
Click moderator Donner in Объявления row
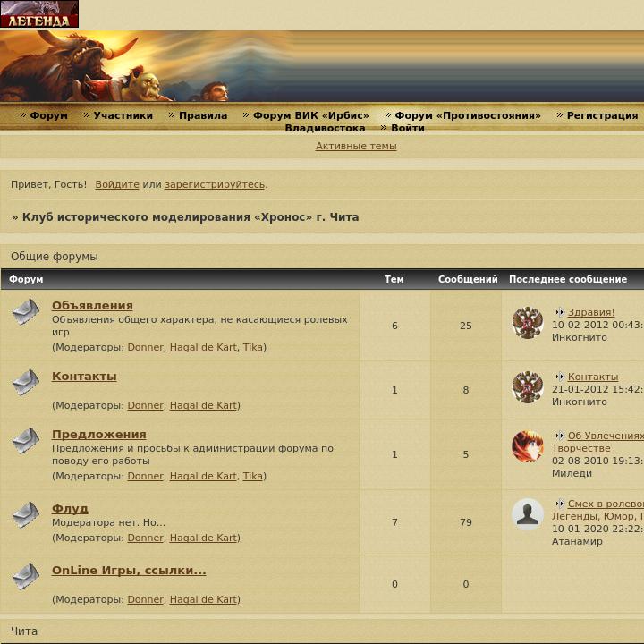coord(146,347)
